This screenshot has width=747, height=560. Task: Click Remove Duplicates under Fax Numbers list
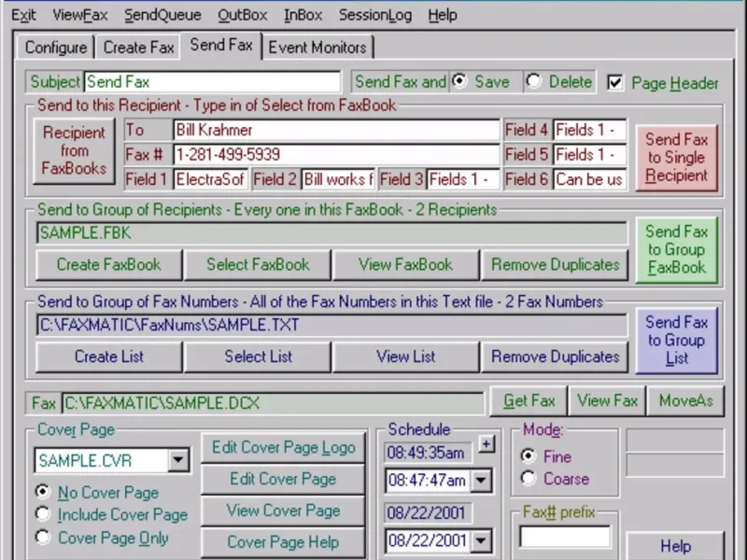[x=555, y=357]
